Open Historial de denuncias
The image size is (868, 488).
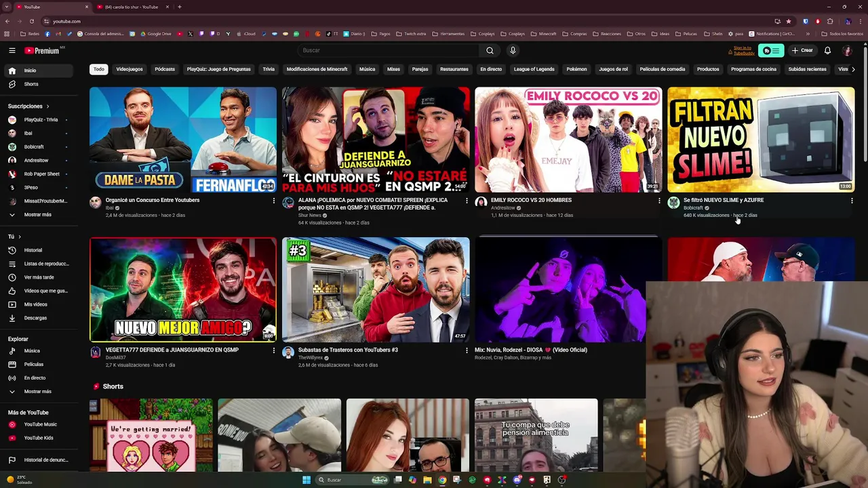tap(39, 460)
